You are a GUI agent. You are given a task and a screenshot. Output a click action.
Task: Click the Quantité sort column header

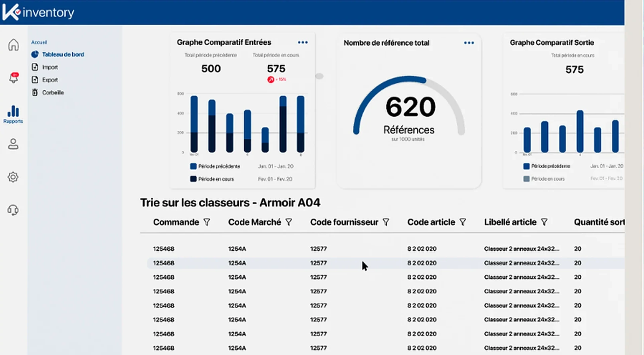[599, 222]
